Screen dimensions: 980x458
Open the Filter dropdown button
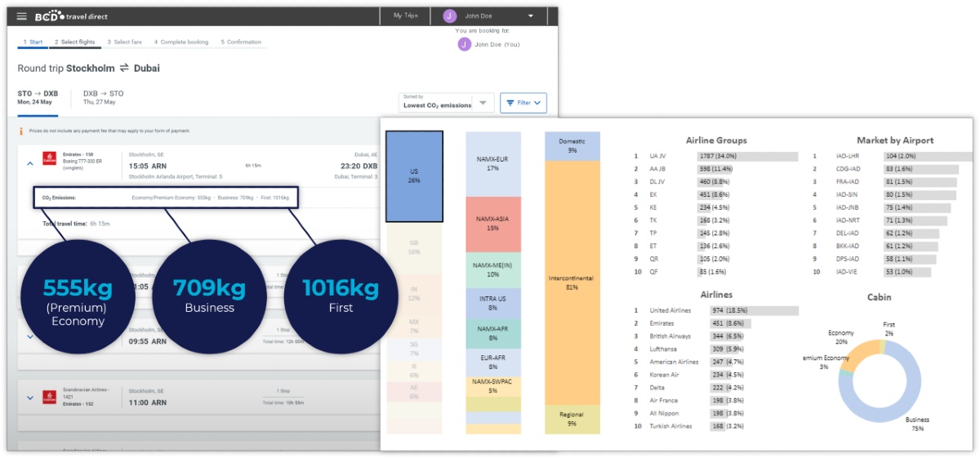tap(523, 103)
